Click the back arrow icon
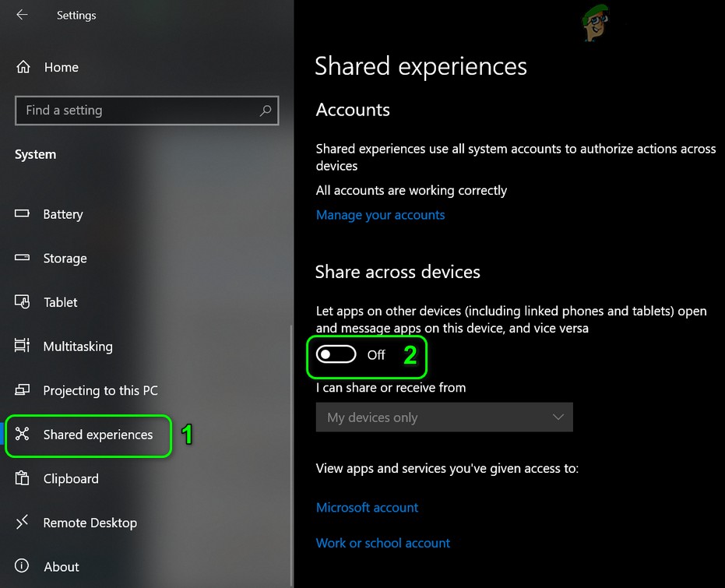The height and width of the screenshot is (588, 725). [22, 15]
